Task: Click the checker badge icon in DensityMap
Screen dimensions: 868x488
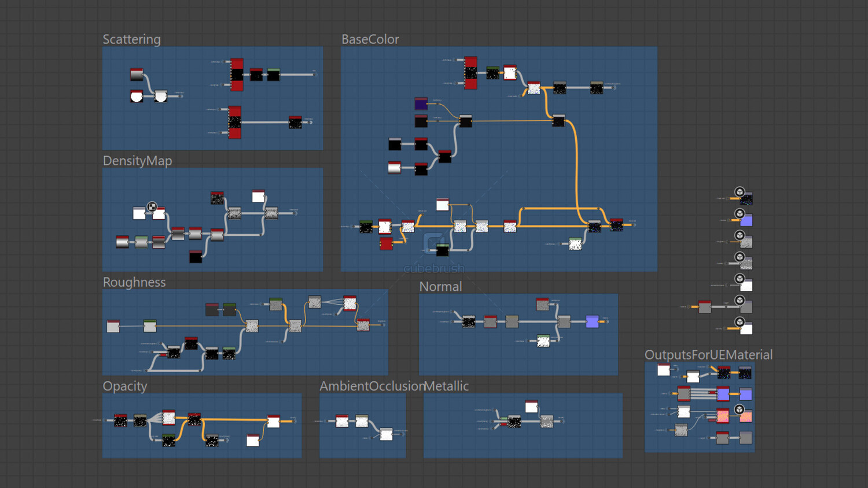Action: 152,206
